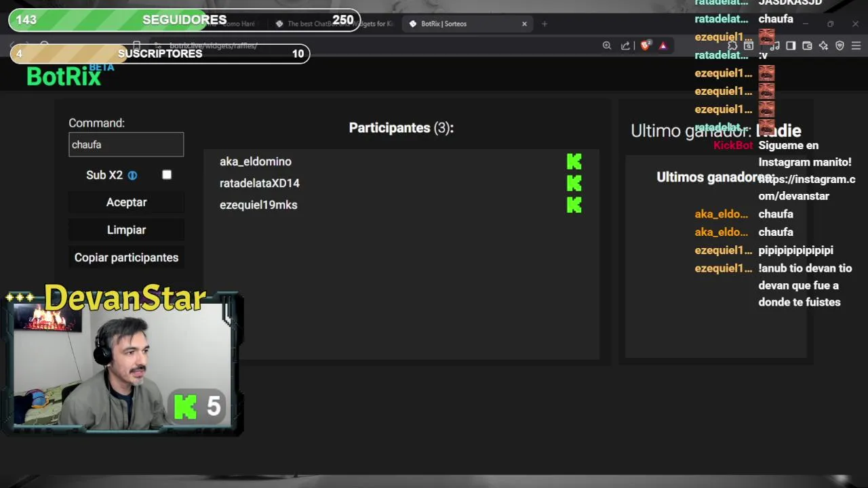Click Copiar participantes button

point(126,258)
